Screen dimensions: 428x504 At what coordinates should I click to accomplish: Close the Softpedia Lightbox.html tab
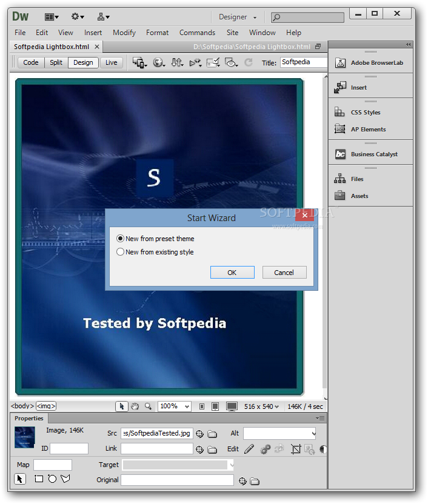pyautogui.click(x=97, y=47)
